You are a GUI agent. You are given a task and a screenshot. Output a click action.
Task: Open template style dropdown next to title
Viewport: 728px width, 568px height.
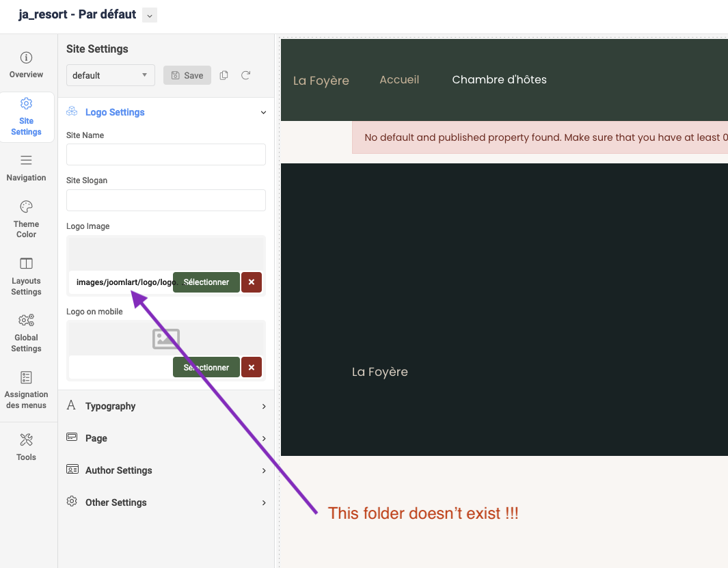pyautogui.click(x=150, y=15)
